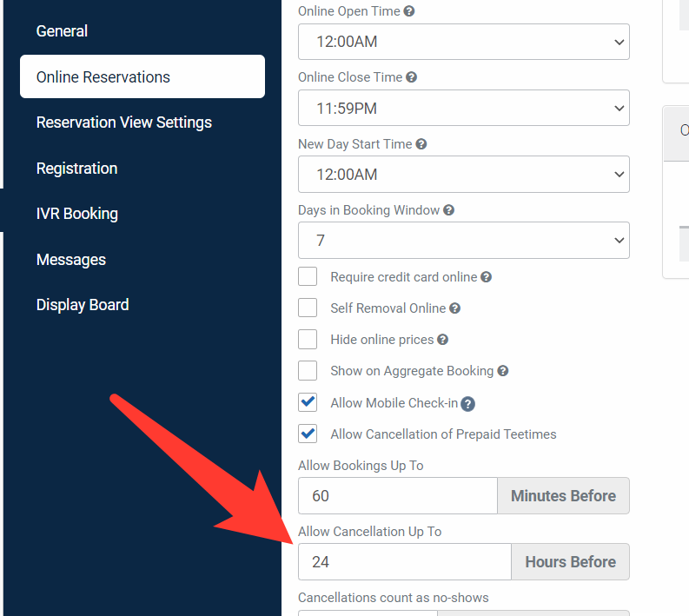Viewport: 689px width, 616px height.
Task: Tick the Hide online prices checkbox
Action: [x=308, y=340]
